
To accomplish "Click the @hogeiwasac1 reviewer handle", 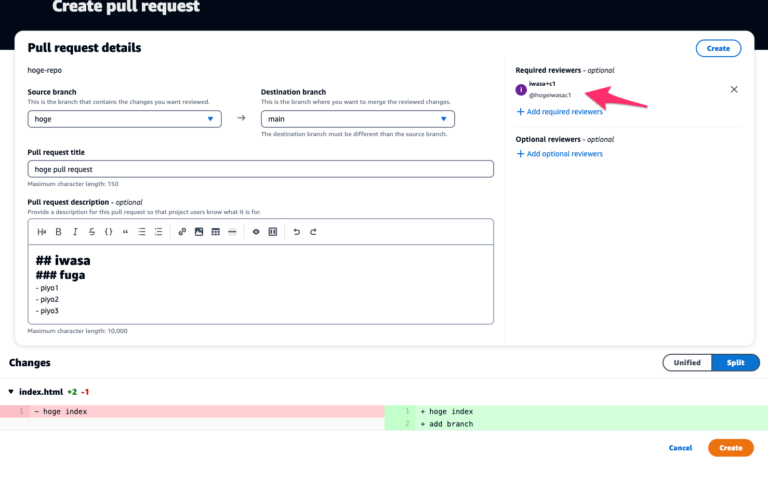I will [x=550, y=95].
